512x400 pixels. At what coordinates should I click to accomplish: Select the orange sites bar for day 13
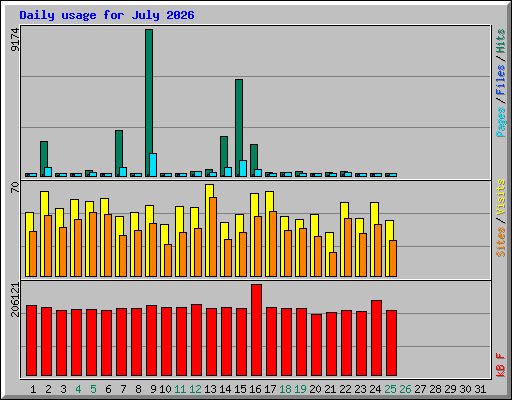coord(213,237)
